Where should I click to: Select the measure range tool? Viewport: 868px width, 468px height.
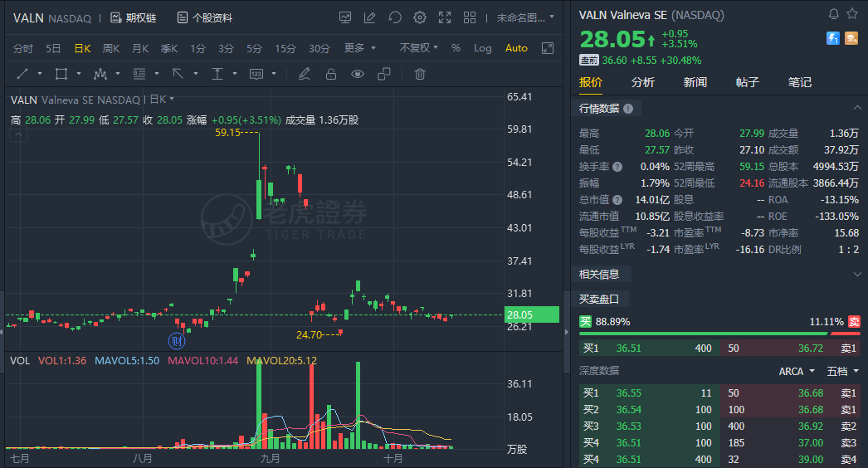pos(256,74)
